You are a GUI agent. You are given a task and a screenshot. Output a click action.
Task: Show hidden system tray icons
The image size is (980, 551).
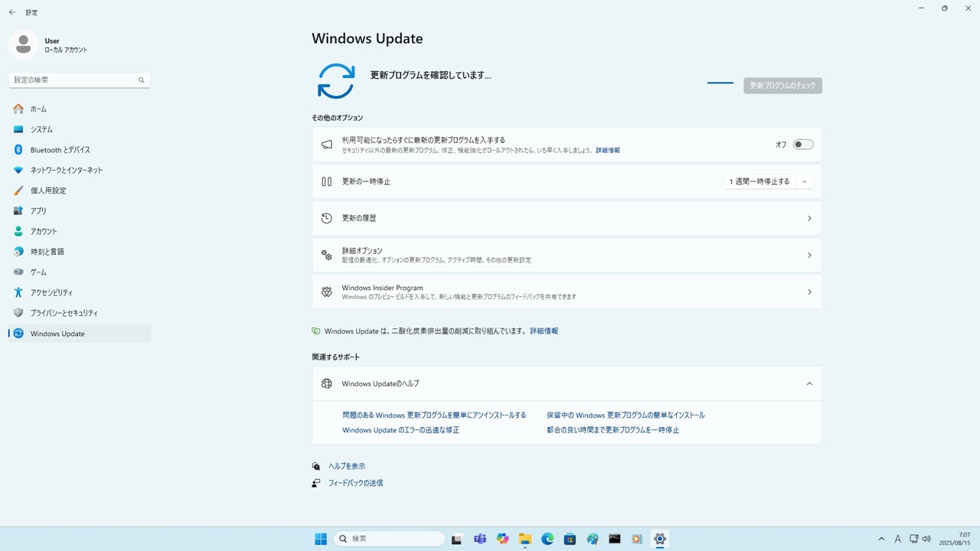click(881, 539)
